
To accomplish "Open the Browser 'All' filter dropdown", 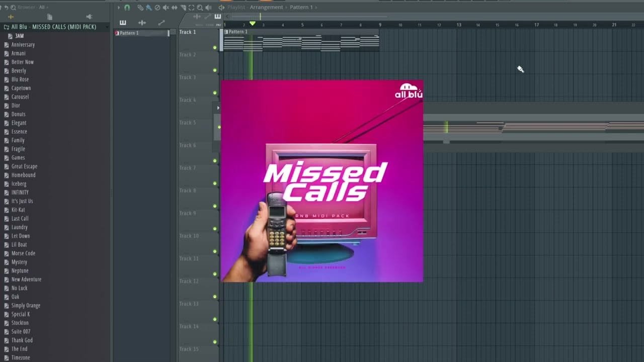I will click(x=44, y=7).
